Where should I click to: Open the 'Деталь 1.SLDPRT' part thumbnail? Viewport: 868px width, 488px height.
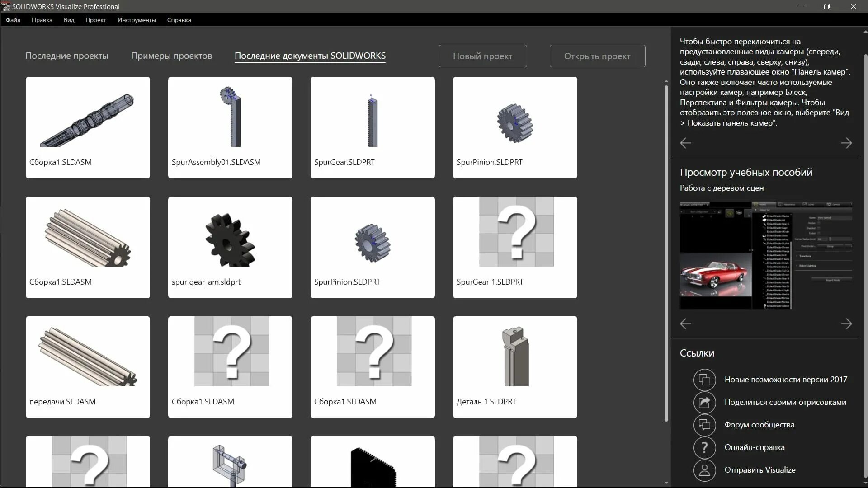(515, 367)
